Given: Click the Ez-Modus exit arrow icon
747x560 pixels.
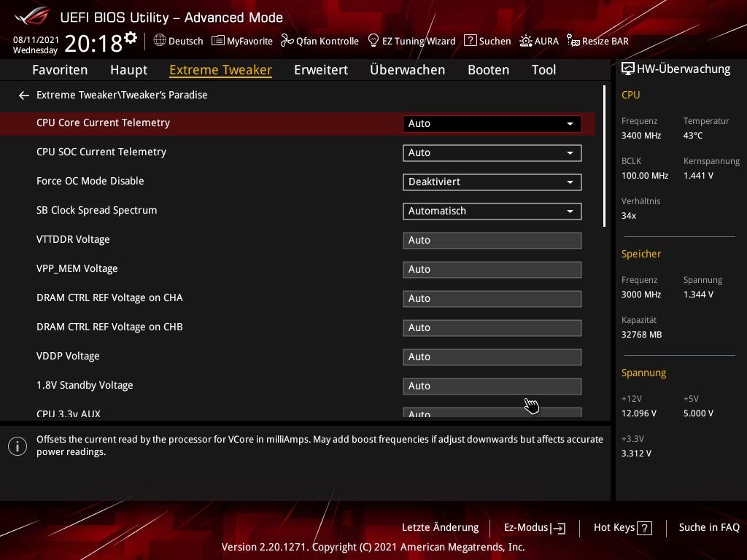Looking at the screenshot, I should (558, 528).
